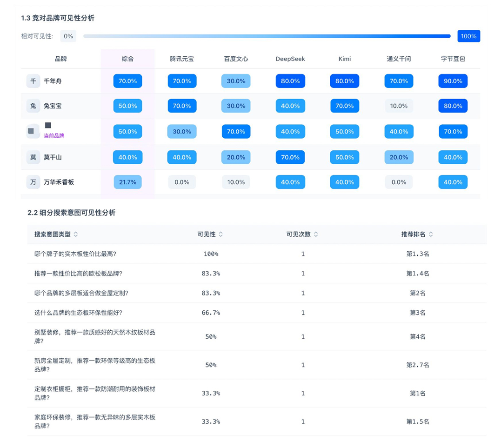The width and height of the screenshot is (501, 448).
Task: Click the 第1.5名 ranking cell
Action: pyautogui.click(x=418, y=421)
